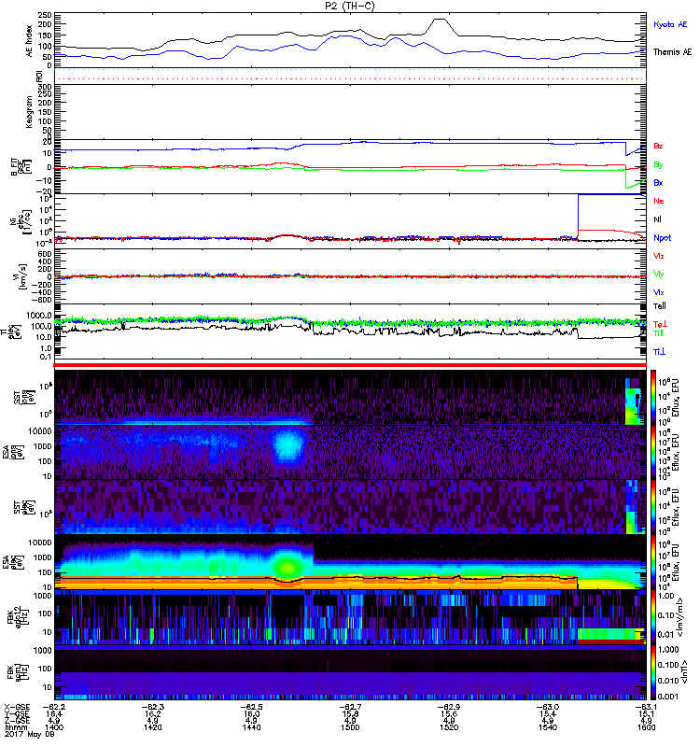
Task: Select the red Te⊥ legend label
Action: (660, 324)
